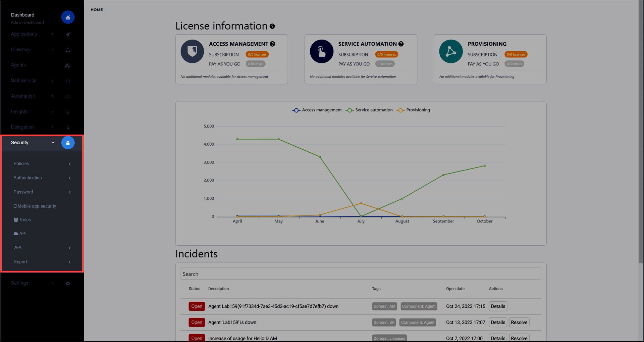Expand the 2FA submenu
The height and width of the screenshot is (342, 644).
coord(42,248)
